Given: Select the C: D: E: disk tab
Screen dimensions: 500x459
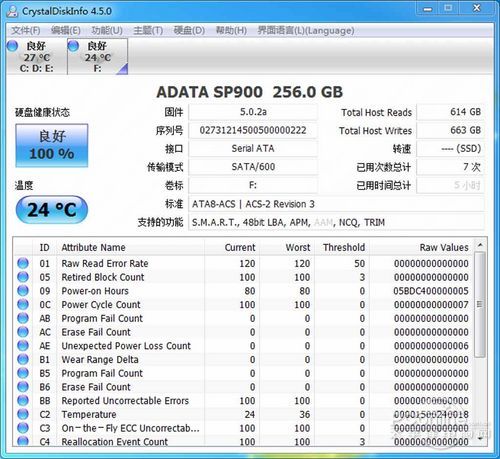Looking at the screenshot, I should [37, 56].
